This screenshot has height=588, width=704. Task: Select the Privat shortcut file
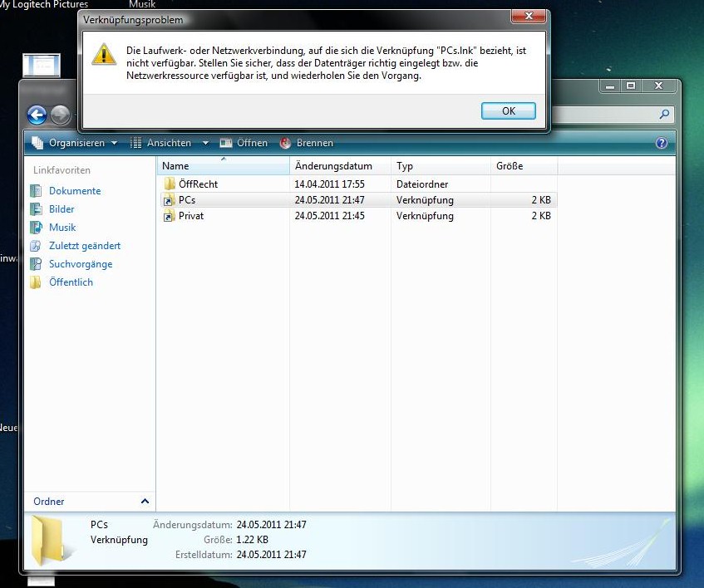[190, 216]
